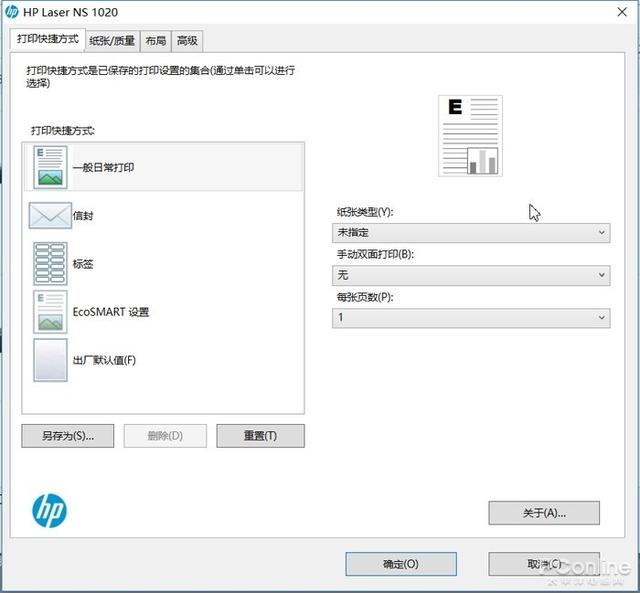Viewport: 640px width, 593px height.
Task: Select the 出厂默认值(F) text label
Action: point(104,360)
